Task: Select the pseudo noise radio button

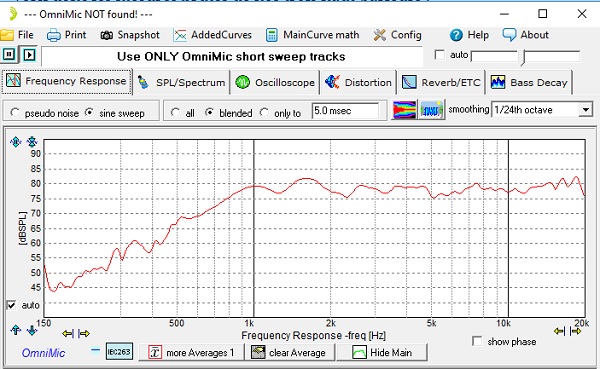Action: coord(15,113)
